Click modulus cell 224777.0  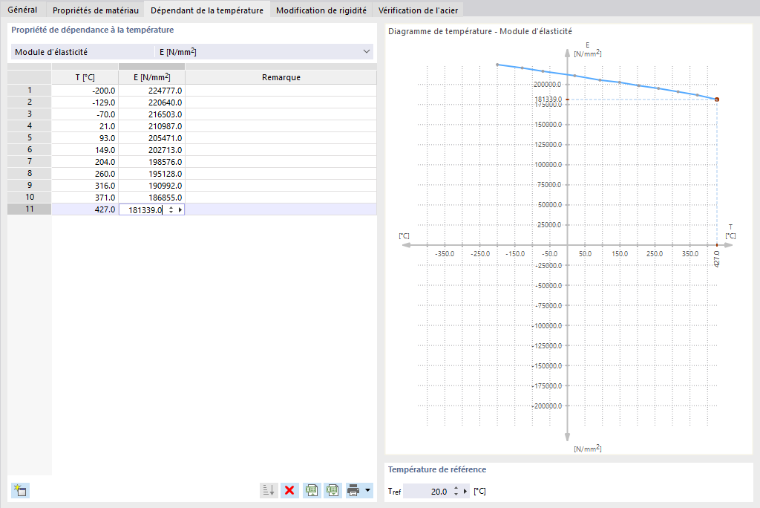pos(152,90)
